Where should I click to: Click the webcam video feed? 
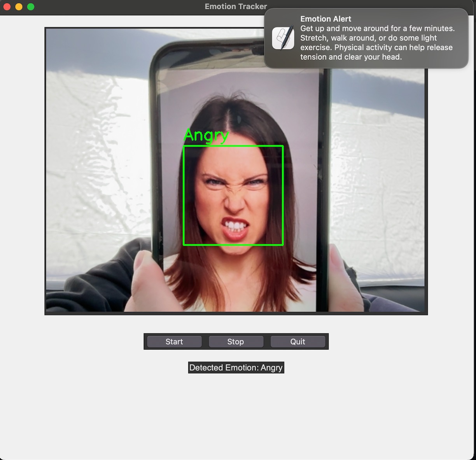click(x=236, y=171)
